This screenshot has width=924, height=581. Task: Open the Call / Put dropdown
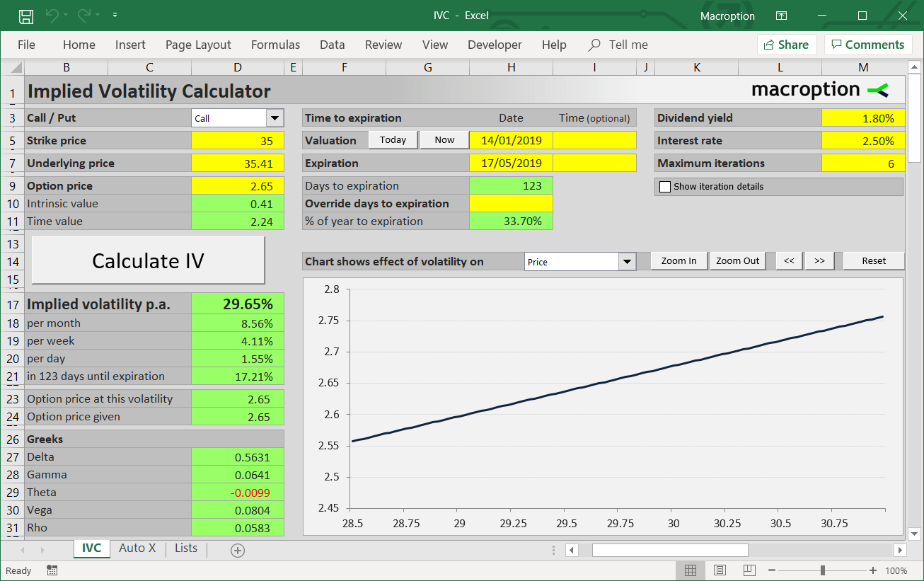[275, 117]
